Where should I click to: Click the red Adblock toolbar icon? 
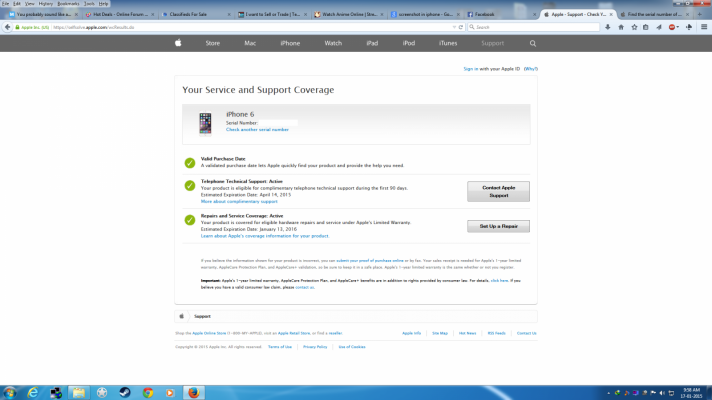[x=672, y=27]
